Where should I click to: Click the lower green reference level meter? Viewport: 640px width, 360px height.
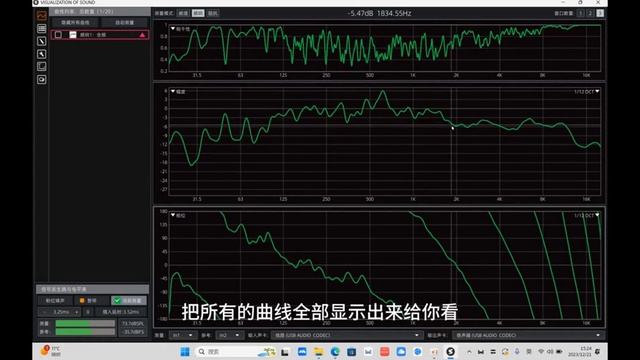click(85, 331)
